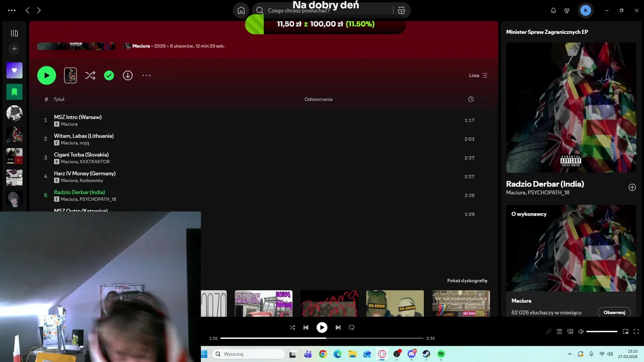Toggle the lyrics microphone icon
Screen dimensions: 644x362
[549, 331]
